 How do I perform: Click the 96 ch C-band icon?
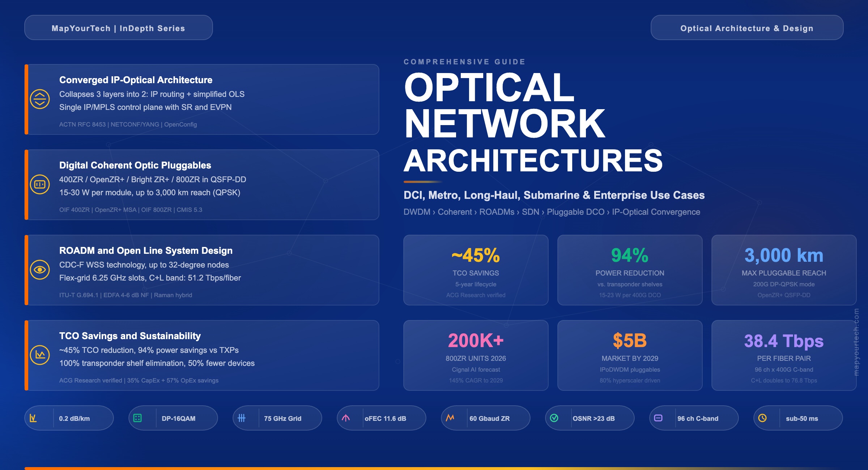click(658, 418)
